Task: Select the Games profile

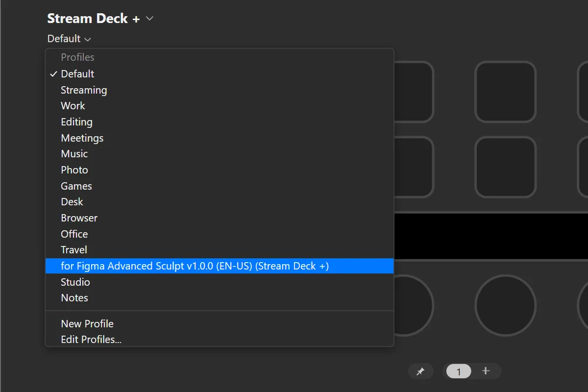Action: point(220,186)
